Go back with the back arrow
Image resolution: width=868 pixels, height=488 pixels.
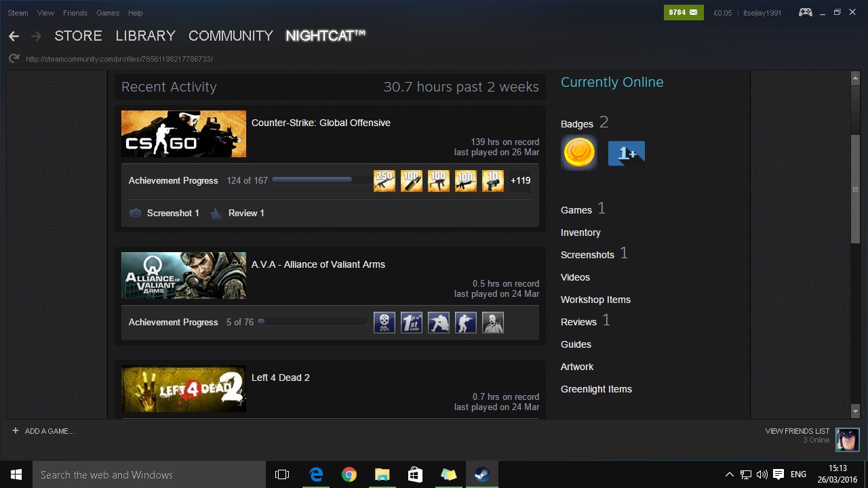click(14, 36)
